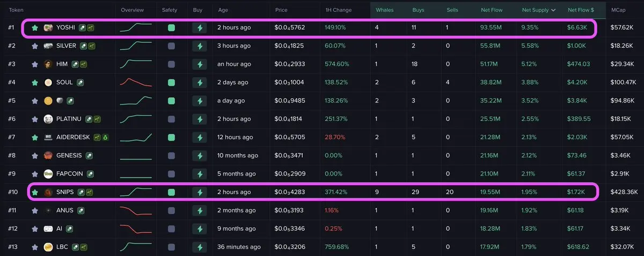Open the SNIPS overview sparkline chart
Image resolution: width=644 pixels, height=256 pixels.
pyautogui.click(x=136, y=192)
